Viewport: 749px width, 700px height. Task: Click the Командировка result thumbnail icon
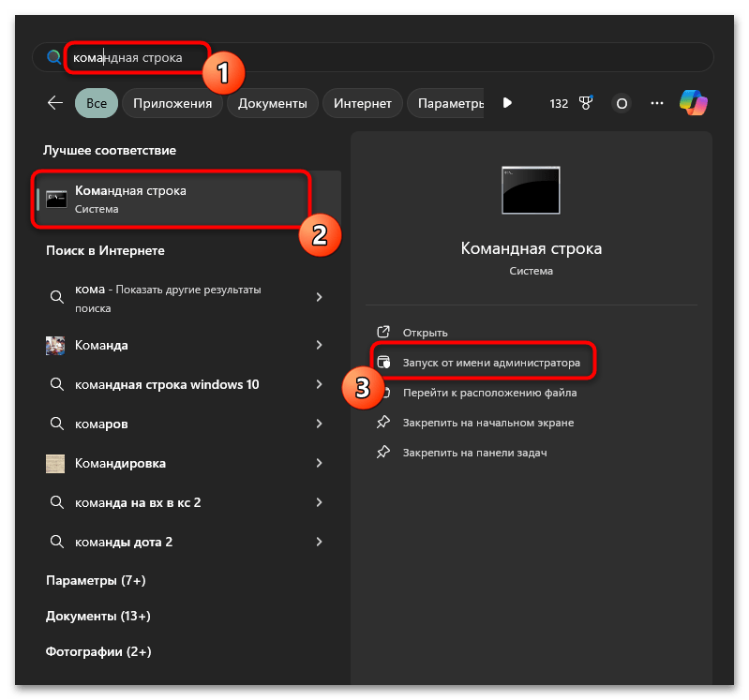tap(55, 463)
